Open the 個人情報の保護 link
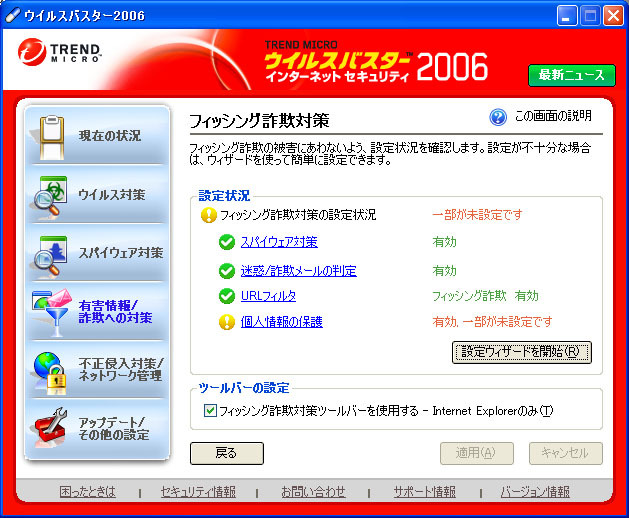The image size is (629, 518). (282, 322)
